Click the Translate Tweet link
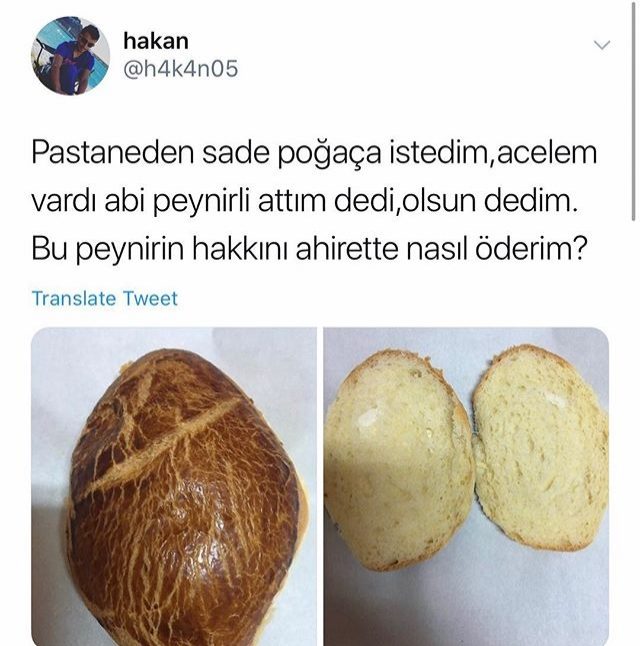The width and height of the screenshot is (640, 646). click(105, 298)
